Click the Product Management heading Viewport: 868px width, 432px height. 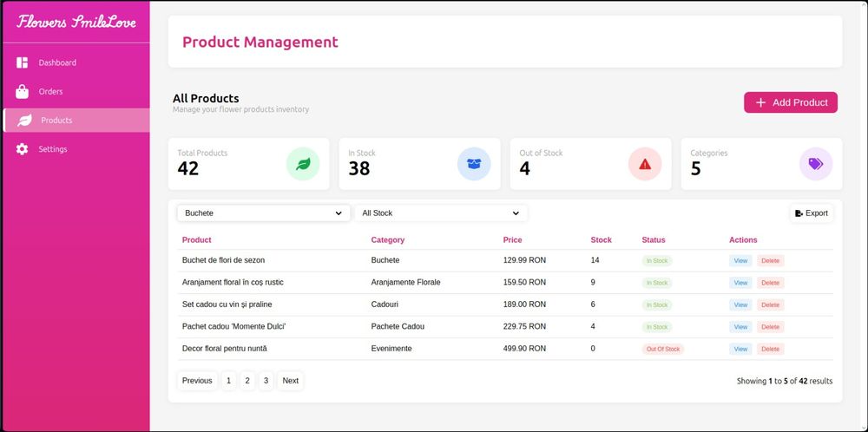[260, 42]
